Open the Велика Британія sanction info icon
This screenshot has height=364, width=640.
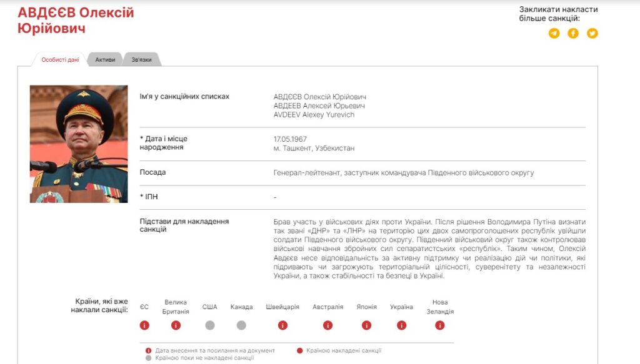click(x=176, y=325)
